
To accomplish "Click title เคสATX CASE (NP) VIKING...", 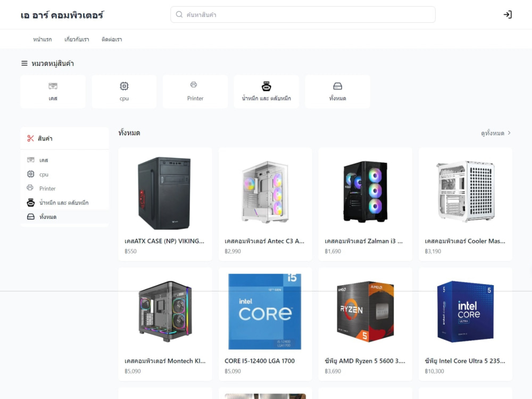I will (x=164, y=241).
